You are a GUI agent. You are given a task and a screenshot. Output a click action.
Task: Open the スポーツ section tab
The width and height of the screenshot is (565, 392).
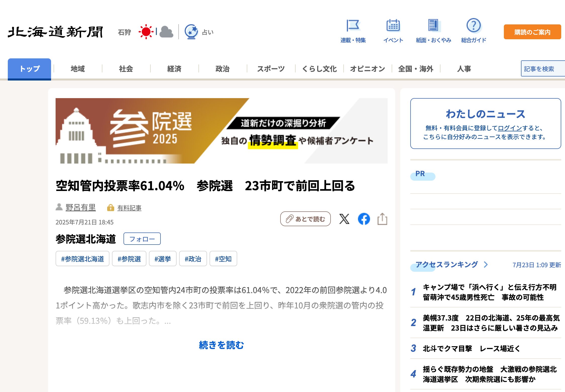coord(271,68)
